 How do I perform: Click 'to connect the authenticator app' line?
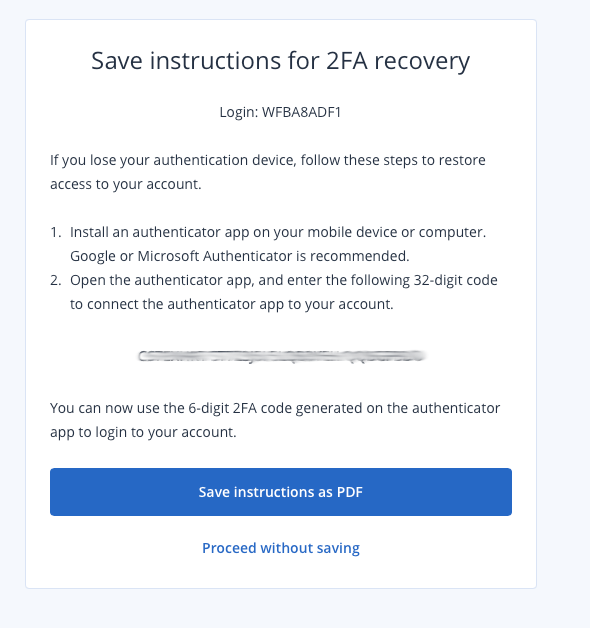tap(232, 304)
